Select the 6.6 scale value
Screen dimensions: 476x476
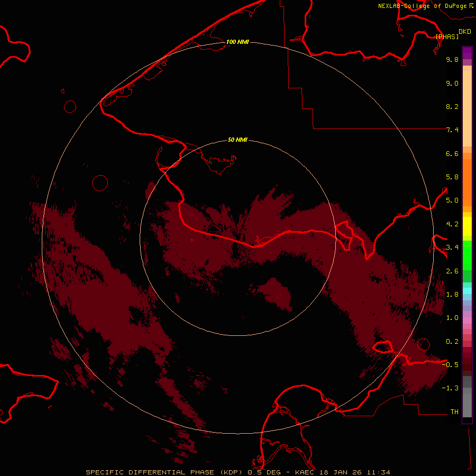coord(452,153)
